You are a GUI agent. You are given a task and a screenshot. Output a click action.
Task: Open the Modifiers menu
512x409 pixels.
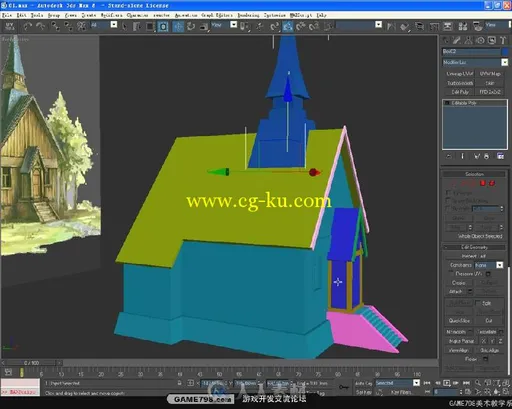111,15
